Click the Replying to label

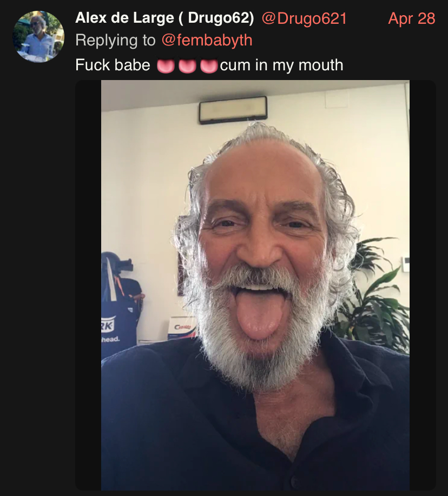pos(115,40)
